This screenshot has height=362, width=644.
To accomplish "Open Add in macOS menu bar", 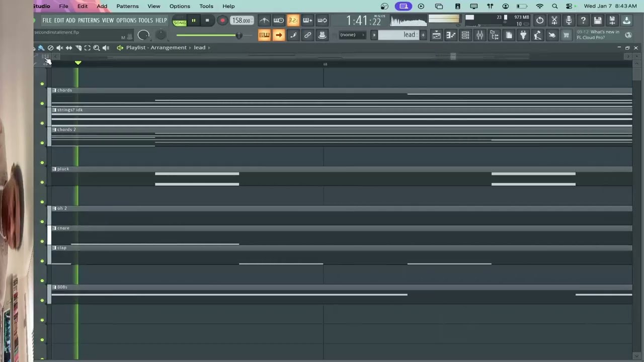I will 102,6.
